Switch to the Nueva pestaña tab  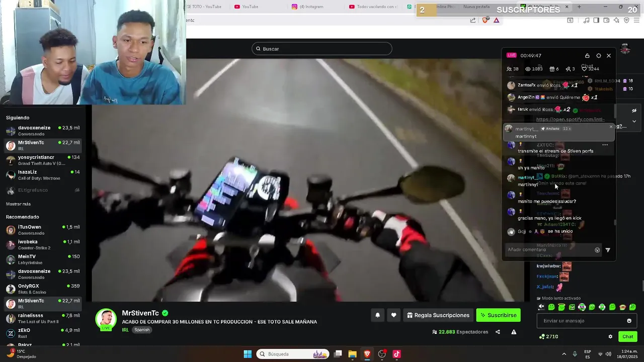tap(476, 7)
